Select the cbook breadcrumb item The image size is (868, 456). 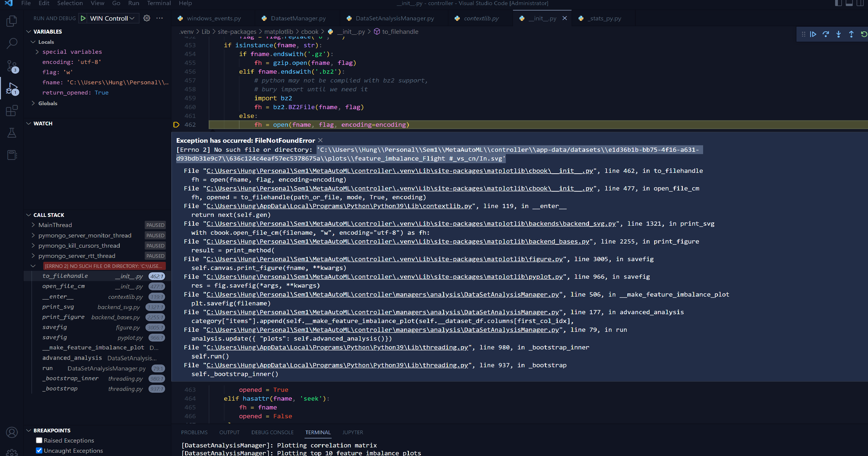pos(310,31)
